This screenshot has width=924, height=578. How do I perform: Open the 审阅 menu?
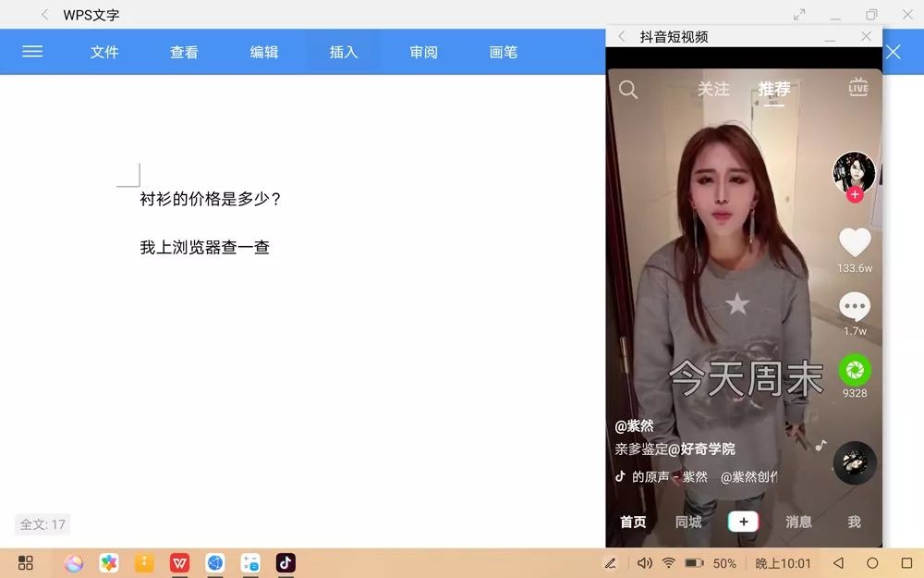424,52
